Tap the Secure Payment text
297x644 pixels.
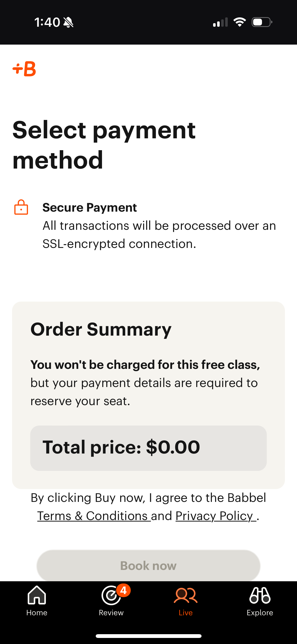[x=90, y=207]
